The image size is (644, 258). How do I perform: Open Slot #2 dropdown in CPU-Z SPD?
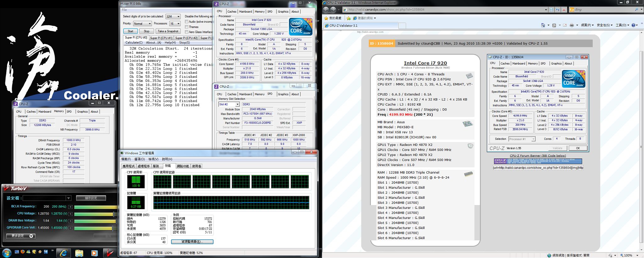(x=237, y=104)
